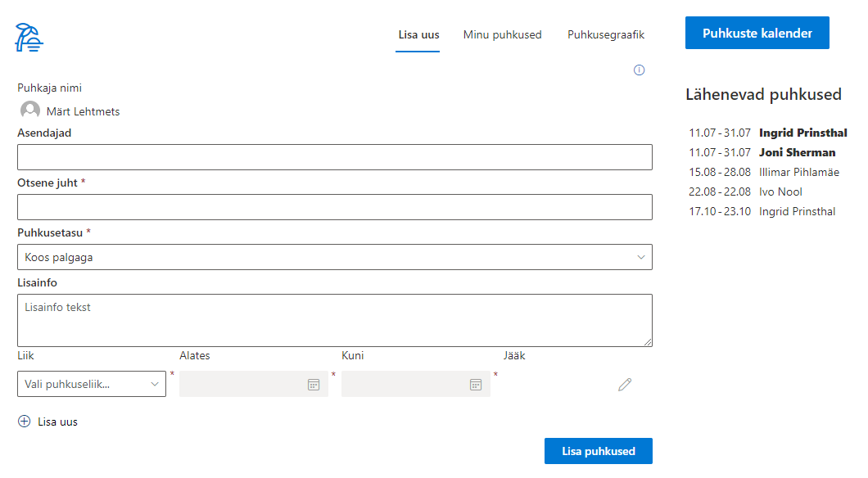The width and height of the screenshot is (868, 478).
Task: Click Illimar Pihlamäe vacation entry
Action: pos(798,173)
